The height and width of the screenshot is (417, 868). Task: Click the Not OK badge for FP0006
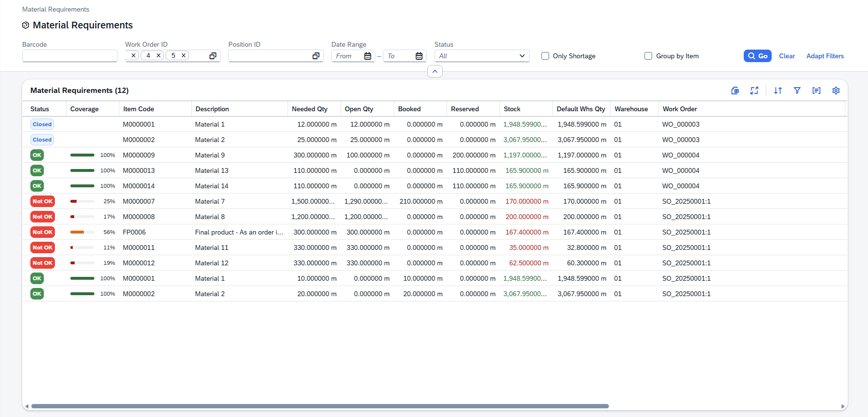pyautogui.click(x=42, y=232)
